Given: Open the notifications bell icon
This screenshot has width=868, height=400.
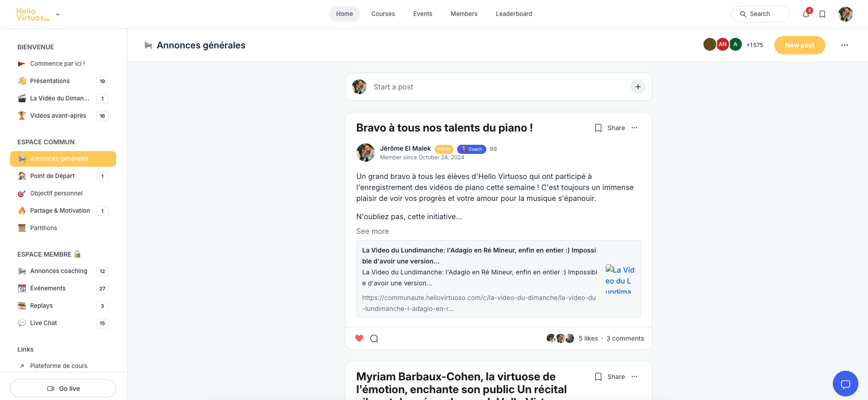Looking at the screenshot, I should coord(806,14).
